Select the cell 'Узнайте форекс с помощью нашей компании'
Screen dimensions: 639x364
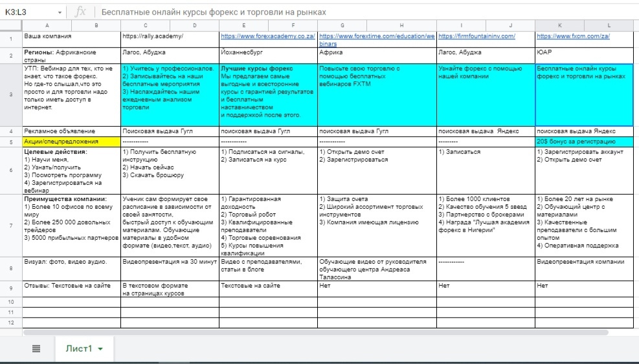(x=486, y=95)
